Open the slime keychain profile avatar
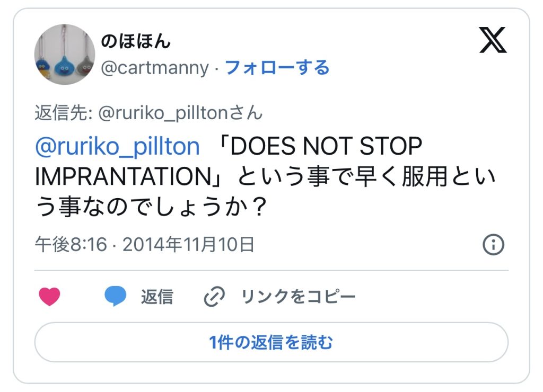This screenshot has width=543, height=392. 65,54
